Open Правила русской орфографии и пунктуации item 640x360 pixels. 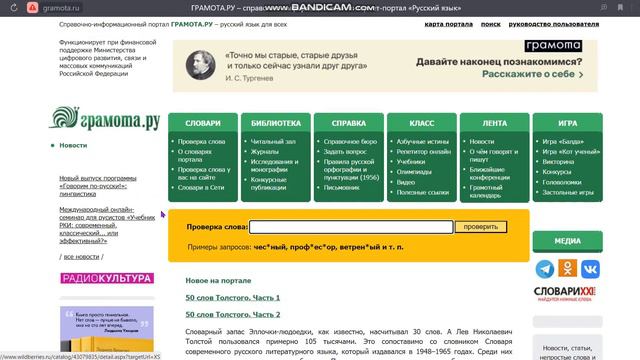point(351,170)
